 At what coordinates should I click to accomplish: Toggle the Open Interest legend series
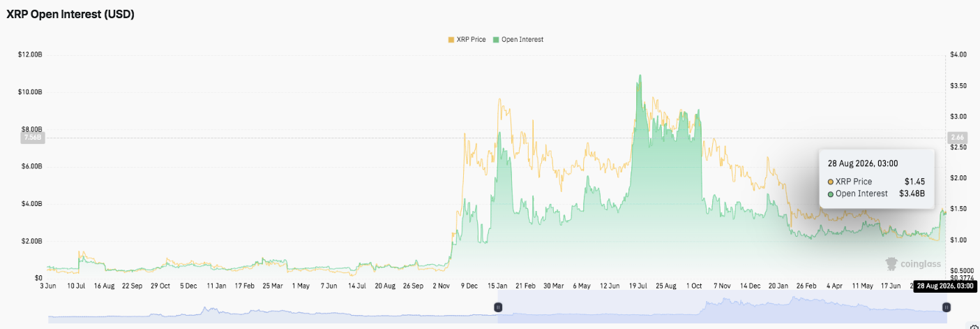tap(518, 40)
